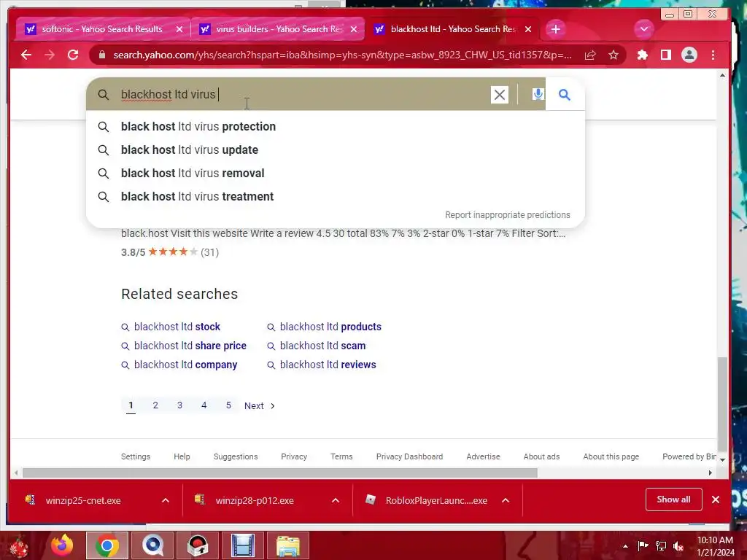Open the Chrome side panel icon

(666, 55)
